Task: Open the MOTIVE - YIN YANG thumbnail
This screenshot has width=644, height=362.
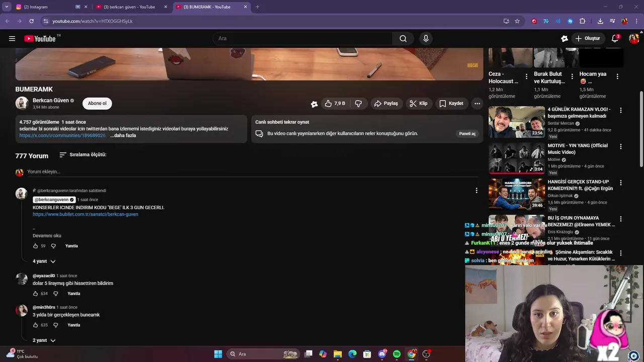Action: tap(517, 158)
